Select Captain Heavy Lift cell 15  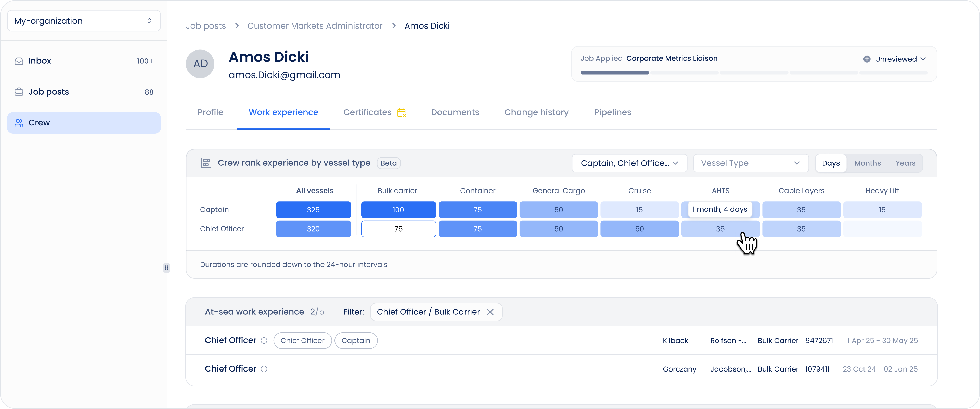pos(882,210)
